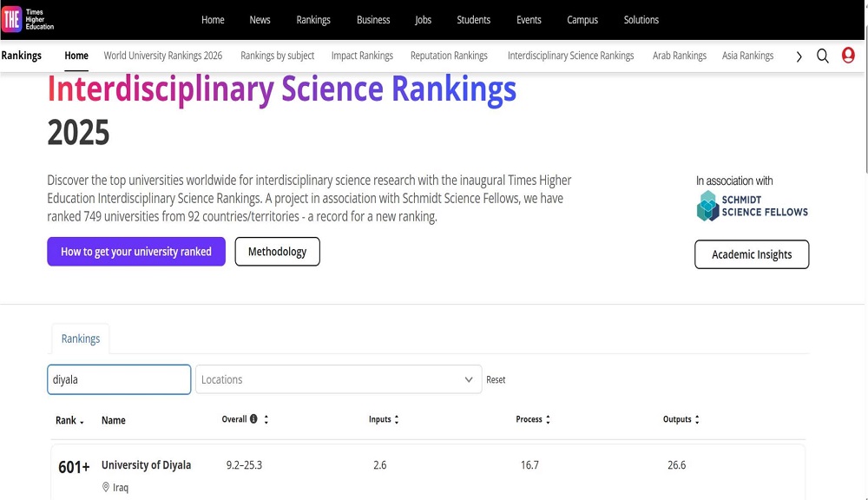The width and height of the screenshot is (868, 500).
Task: Select the Rankings tab above table
Action: coord(81,339)
